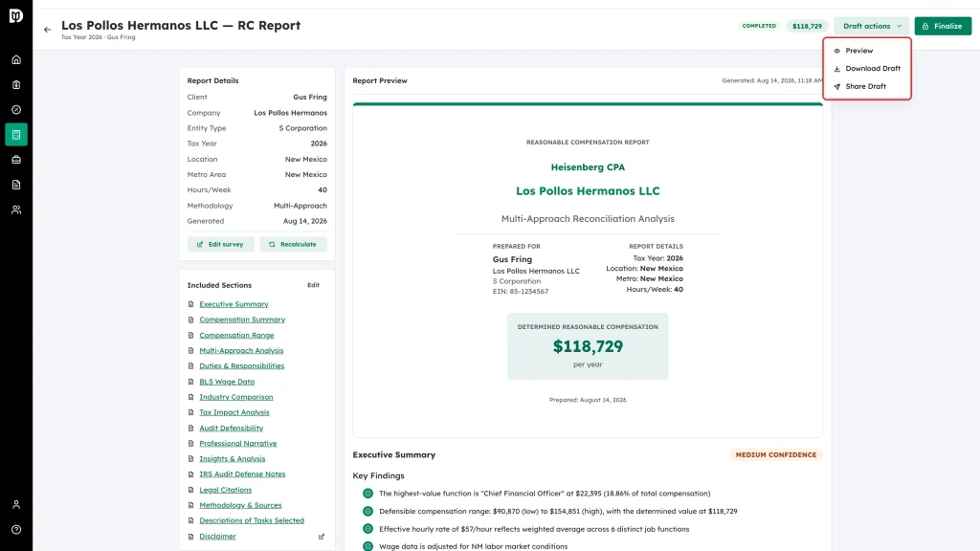Screen dimensions: 980x551
Task: Click the checkmark icon beside the Effective hourly rate finding
Action: click(x=367, y=529)
